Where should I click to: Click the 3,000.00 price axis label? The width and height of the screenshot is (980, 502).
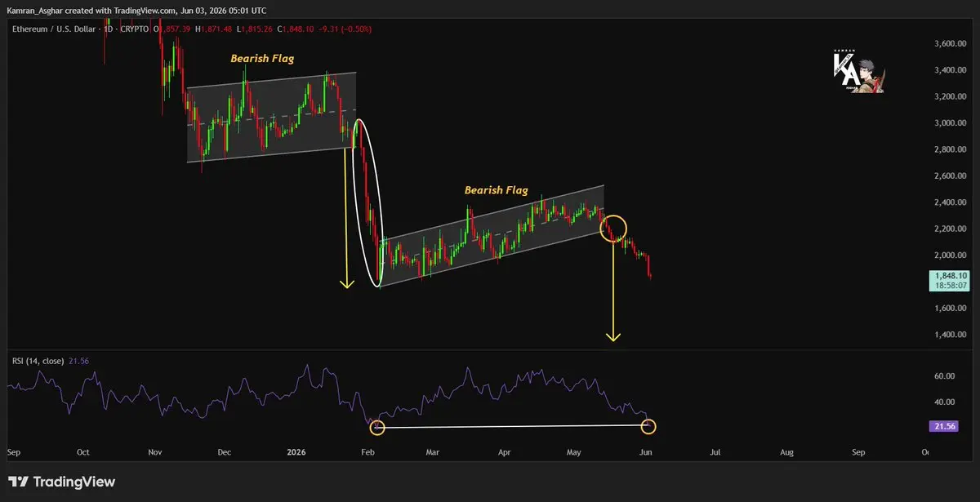951,123
